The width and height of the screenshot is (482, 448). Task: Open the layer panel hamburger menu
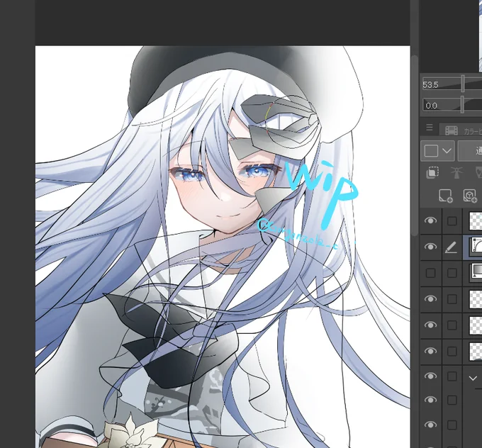tap(429, 128)
